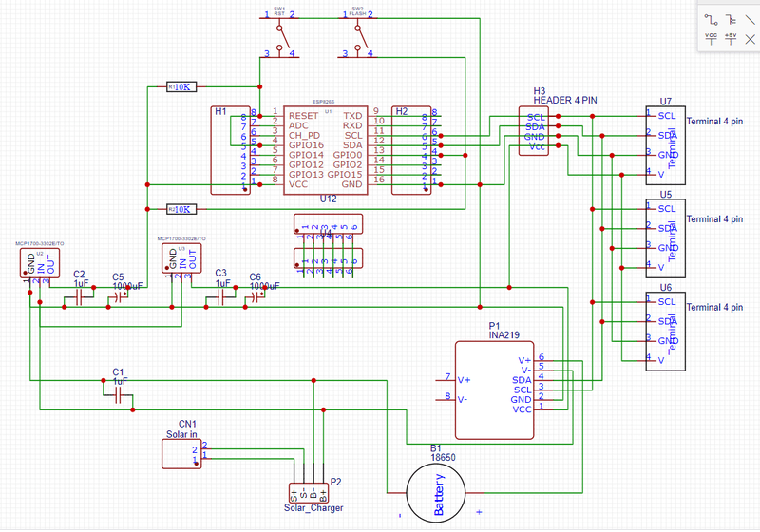Select the U2 MCP1700 regulator

point(40,263)
